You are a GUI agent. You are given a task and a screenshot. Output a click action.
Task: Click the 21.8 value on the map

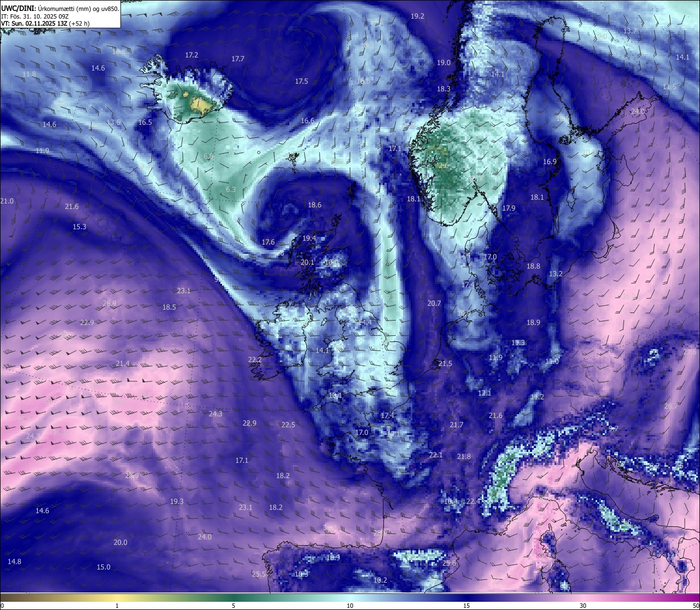point(463,457)
